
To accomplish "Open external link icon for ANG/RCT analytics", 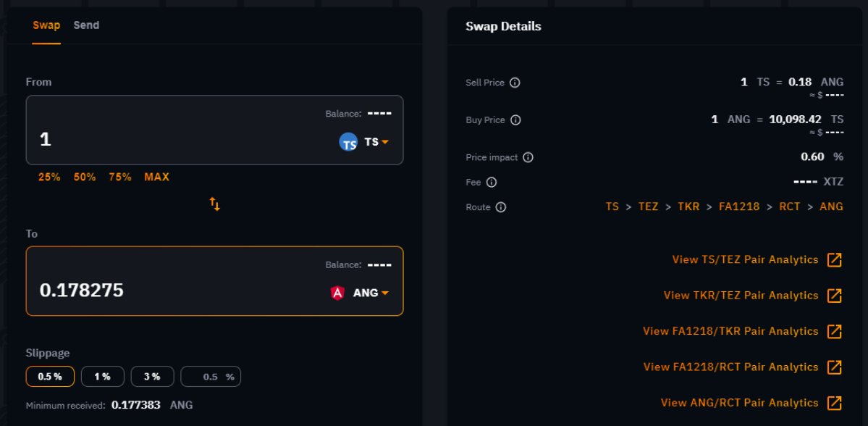I will (x=835, y=403).
